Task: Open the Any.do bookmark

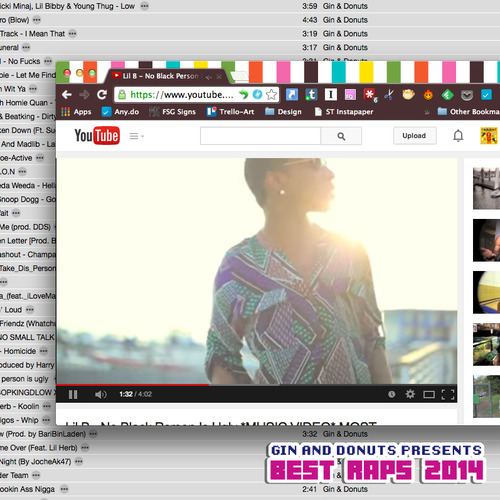Action: tap(120, 112)
